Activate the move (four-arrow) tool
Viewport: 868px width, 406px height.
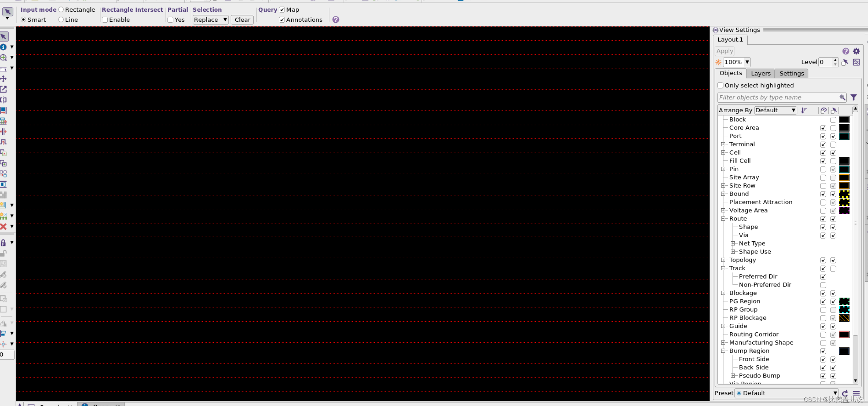coord(3,79)
